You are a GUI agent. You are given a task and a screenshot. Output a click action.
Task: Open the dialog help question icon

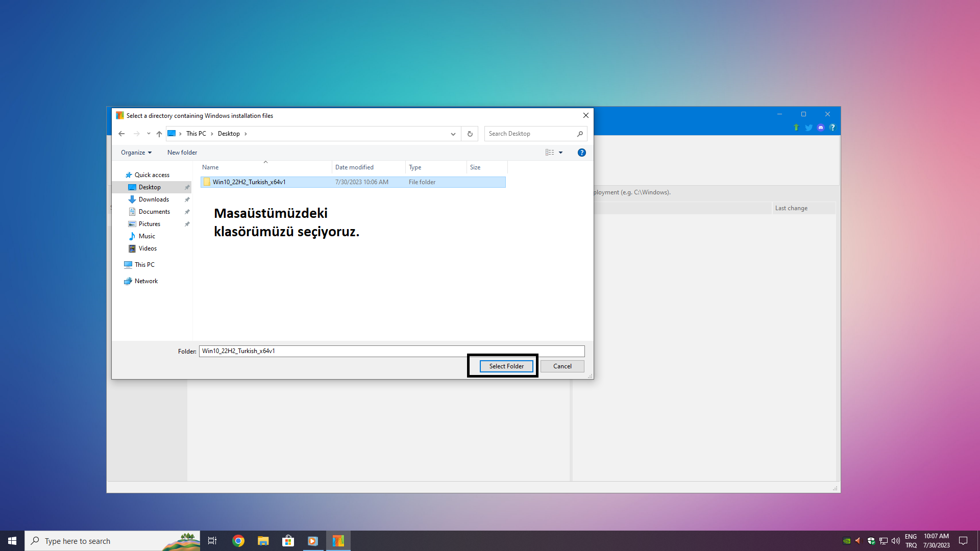(581, 153)
